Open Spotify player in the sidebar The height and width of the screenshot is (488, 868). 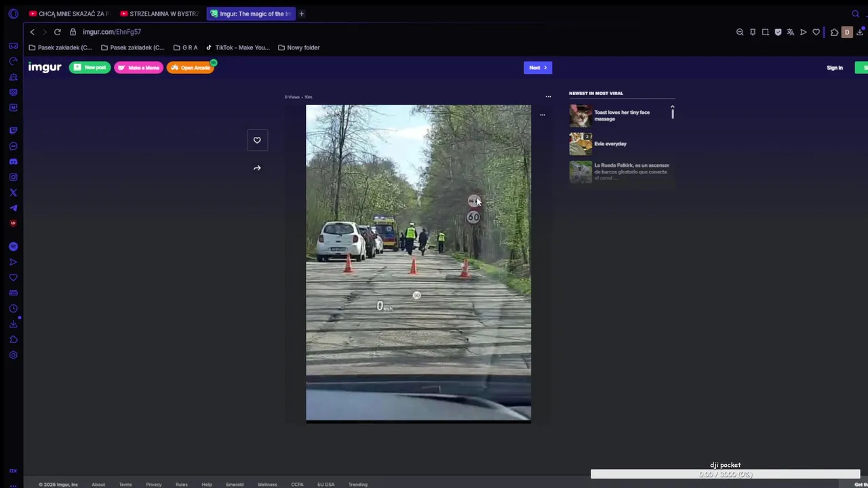click(13, 247)
